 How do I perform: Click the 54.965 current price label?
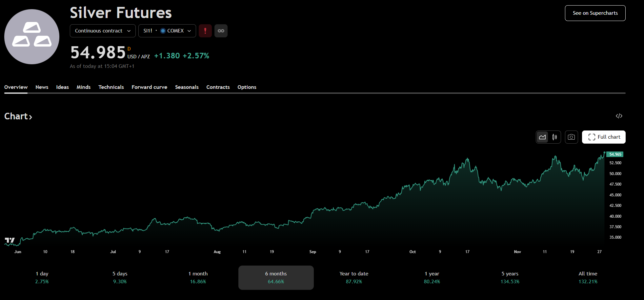(x=615, y=154)
